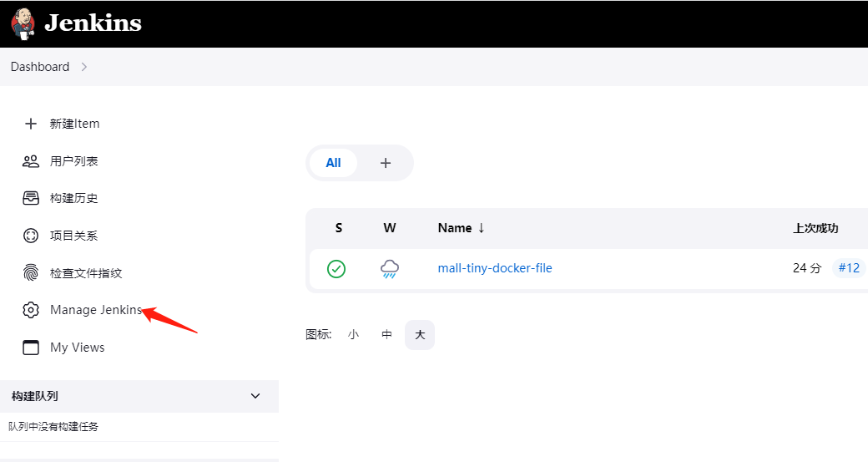Add a new view with plus tab
Screen dimensions: 868x462
pos(386,163)
